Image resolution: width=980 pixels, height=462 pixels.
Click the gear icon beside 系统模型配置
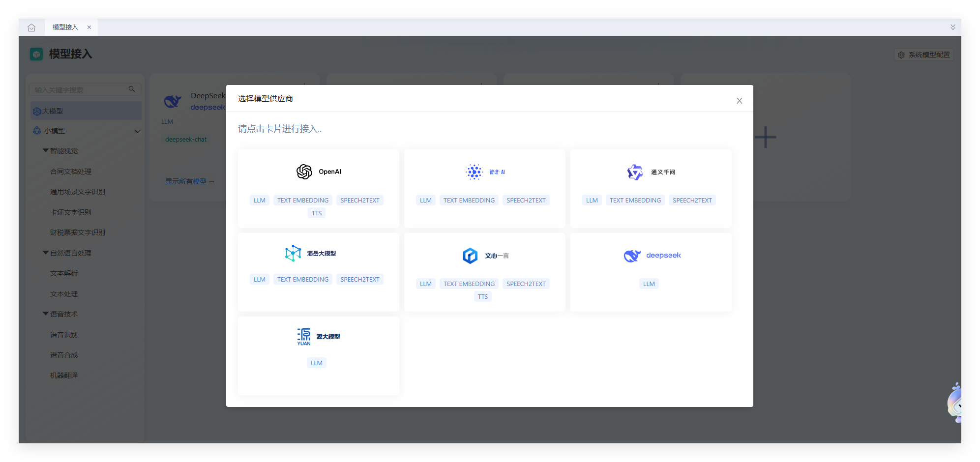click(x=901, y=55)
